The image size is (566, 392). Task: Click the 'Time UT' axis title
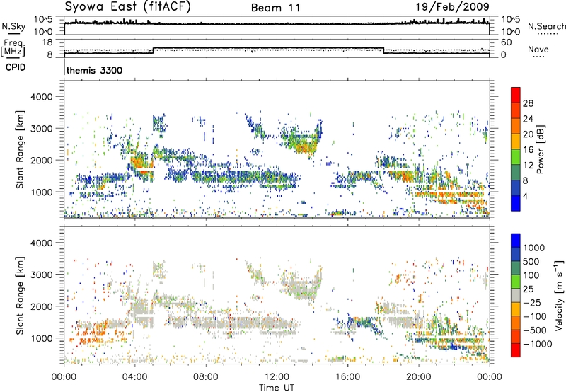click(277, 388)
